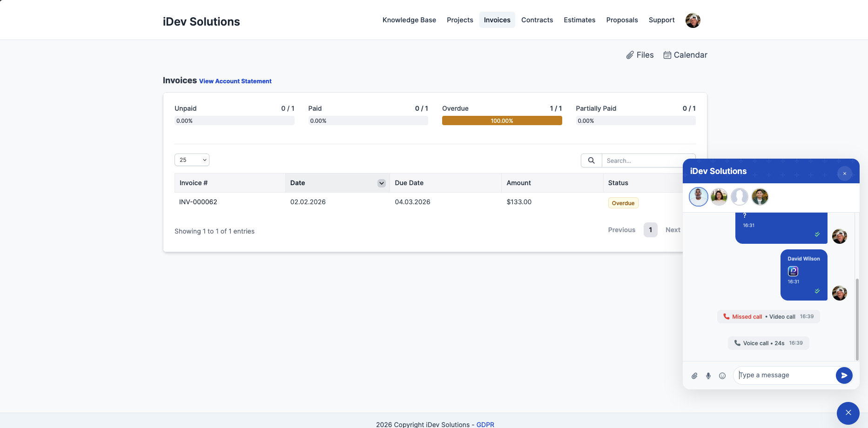Click the GDPR footer link
This screenshot has height=428, width=868.
[x=485, y=424]
